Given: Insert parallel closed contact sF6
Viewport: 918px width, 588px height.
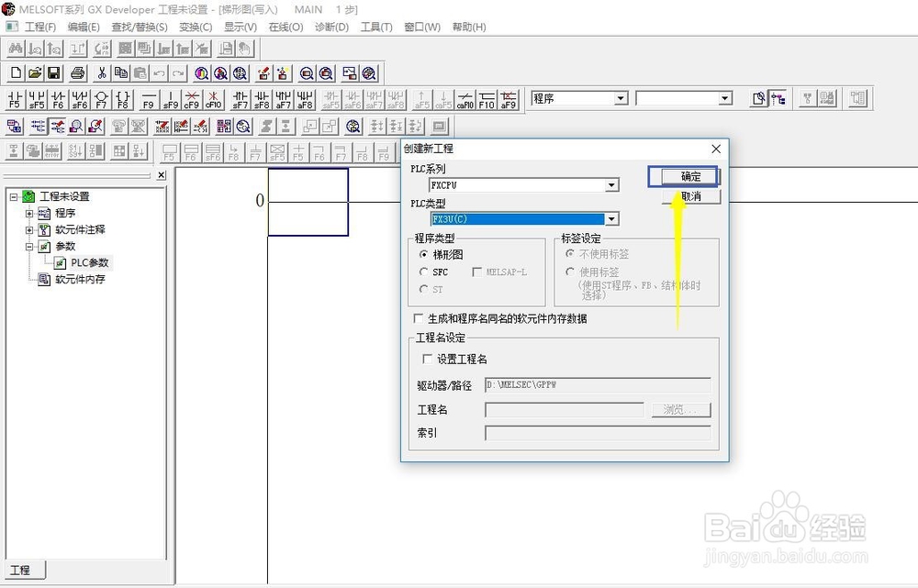Looking at the screenshot, I should point(80,99).
